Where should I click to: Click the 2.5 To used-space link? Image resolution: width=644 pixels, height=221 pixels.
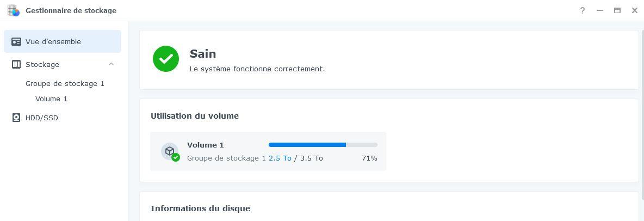coord(280,158)
